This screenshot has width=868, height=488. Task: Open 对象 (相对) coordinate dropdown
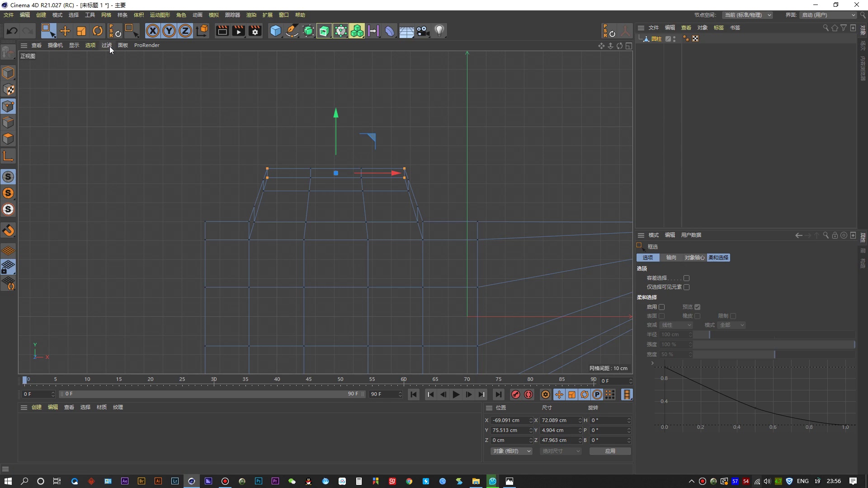coord(511,451)
